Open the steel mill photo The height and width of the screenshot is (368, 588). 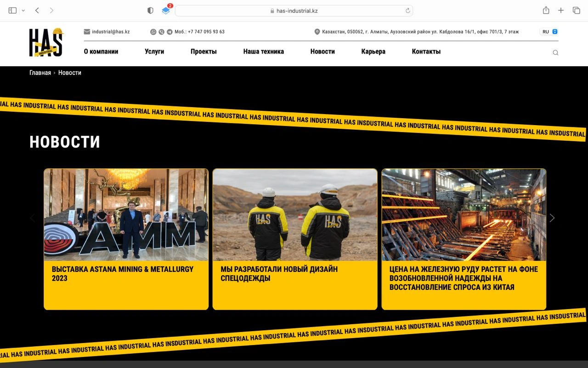(x=464, y=215)
